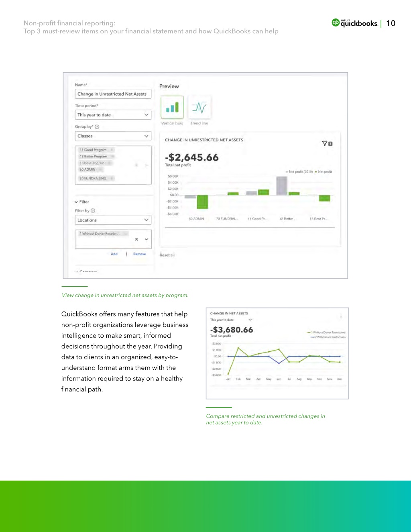
Task: Clear location selection with the X icon
Action: coord(136,239)
